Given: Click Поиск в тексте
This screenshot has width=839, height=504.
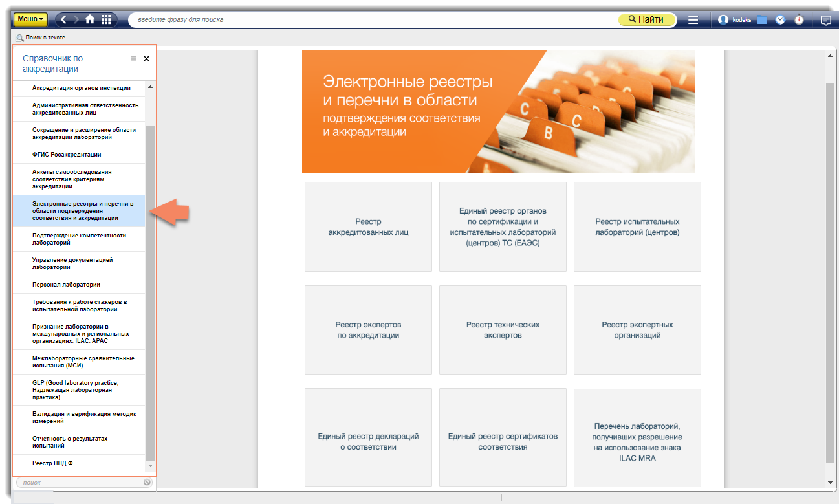Looking at the screenshot, I should [x=40, y=38].
